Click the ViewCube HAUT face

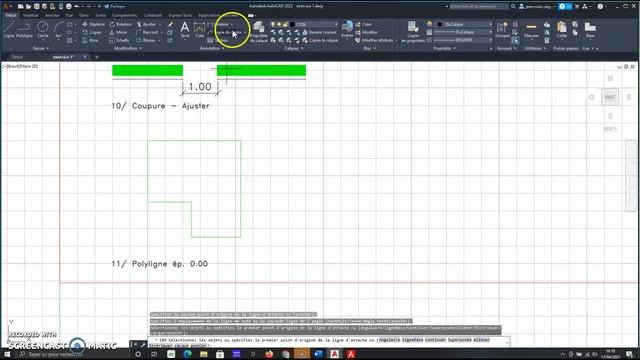coord(610,97)
